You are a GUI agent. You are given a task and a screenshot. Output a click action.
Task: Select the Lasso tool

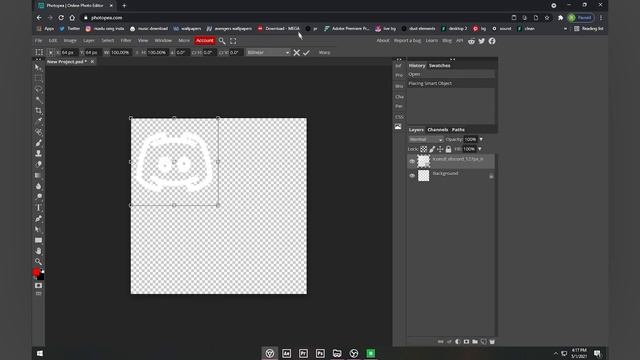(x=38, y=89)
